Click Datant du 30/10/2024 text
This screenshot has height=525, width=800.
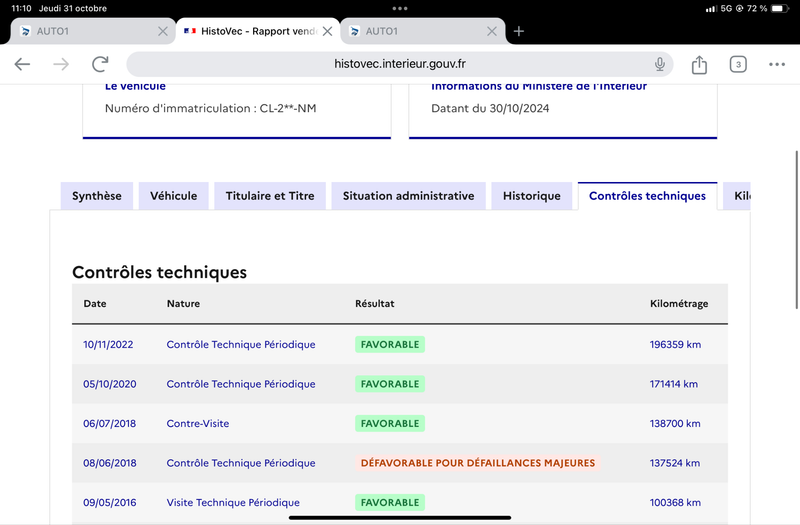490,108
